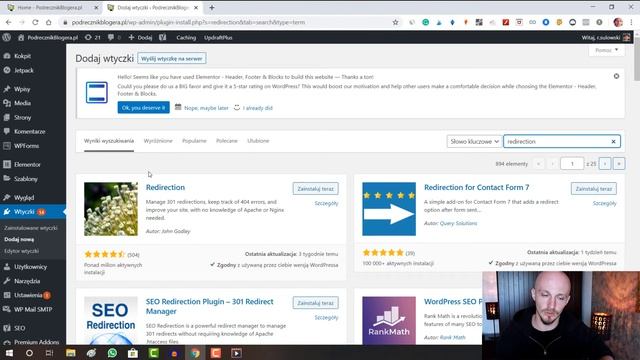This screenshot has height=360, width=640.
Task: Go to next results page
Action: 605,164
